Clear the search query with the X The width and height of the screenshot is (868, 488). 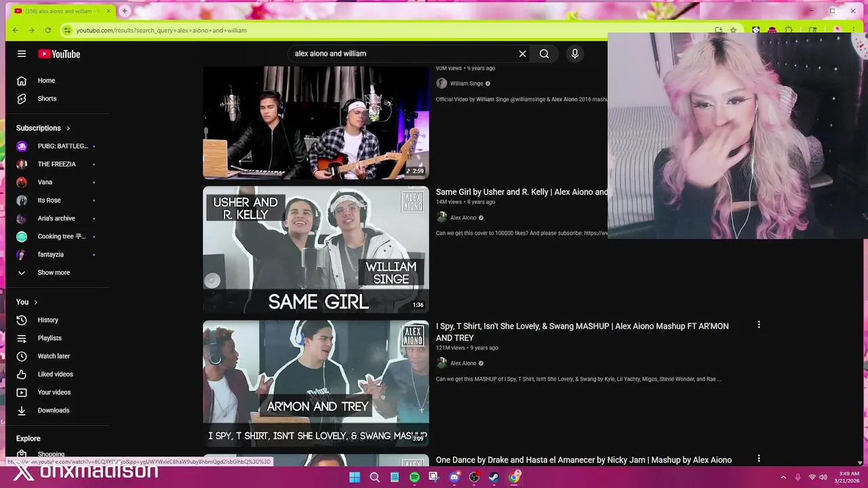pos(522,54)
